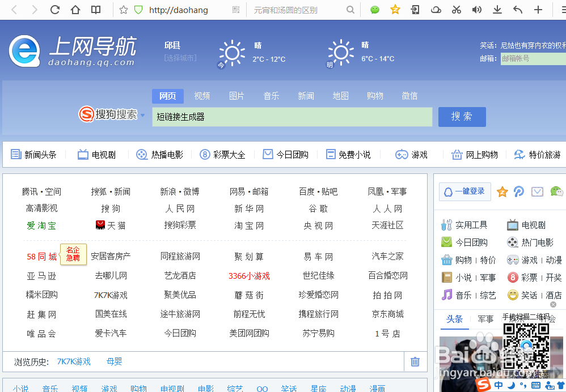This screenshot has width=566, height=392.
Task: Open 网上购物 category link
Action: pyautogui.click(x=475, y=155)
